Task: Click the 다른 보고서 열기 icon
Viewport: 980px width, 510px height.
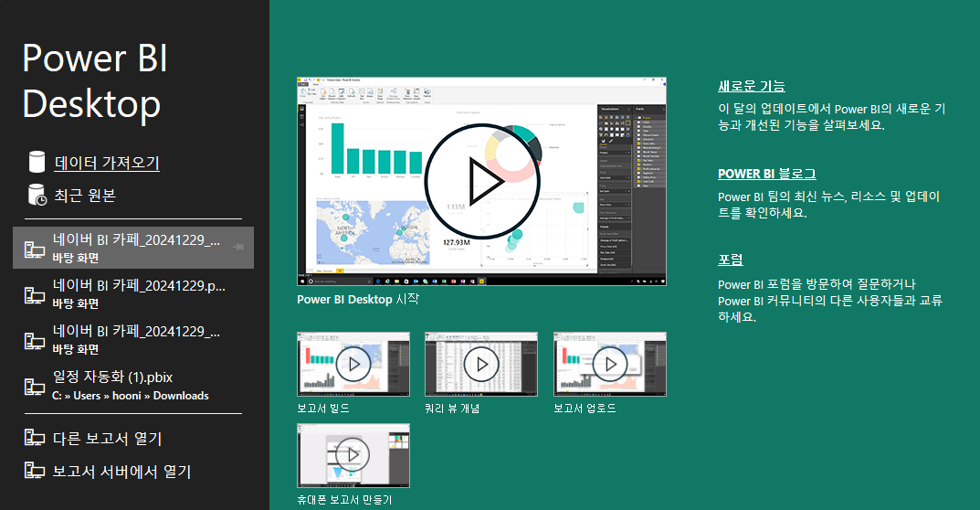Action: 35,438
